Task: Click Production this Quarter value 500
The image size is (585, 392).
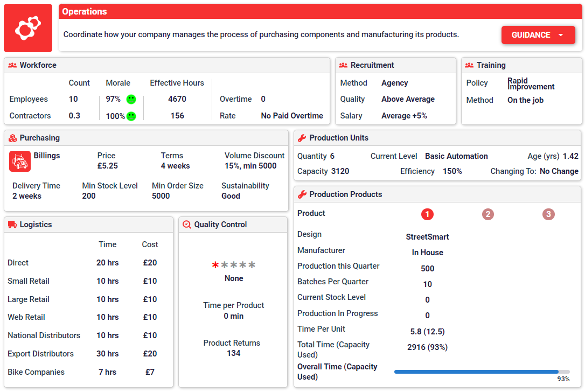Action: tap(427, 269)
